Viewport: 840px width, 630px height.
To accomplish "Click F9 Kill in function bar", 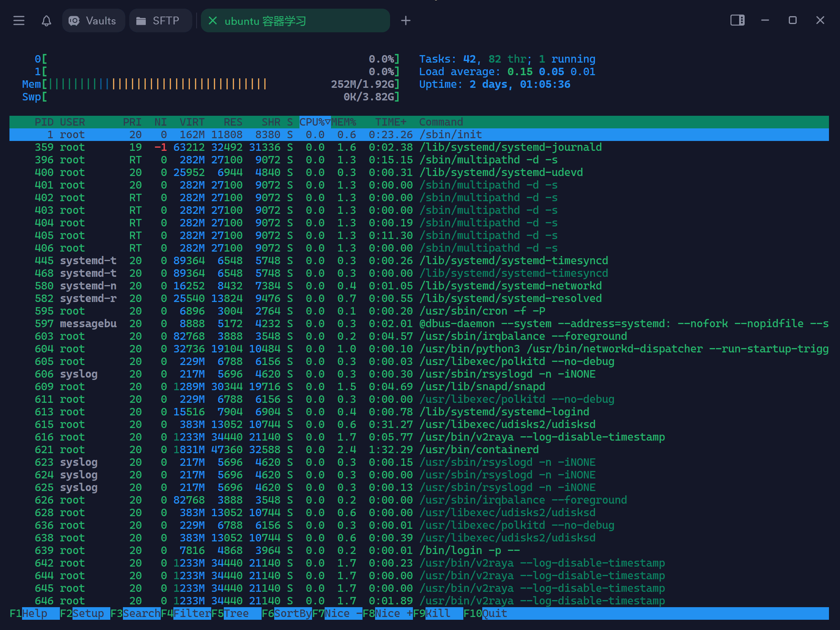I will (437, 613).
